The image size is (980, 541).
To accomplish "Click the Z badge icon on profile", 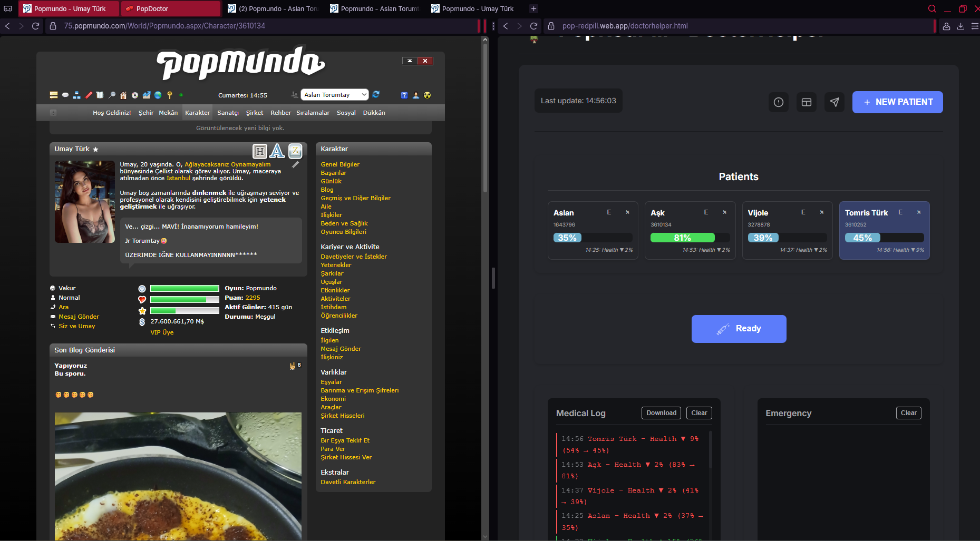I will tap(295, 151).
